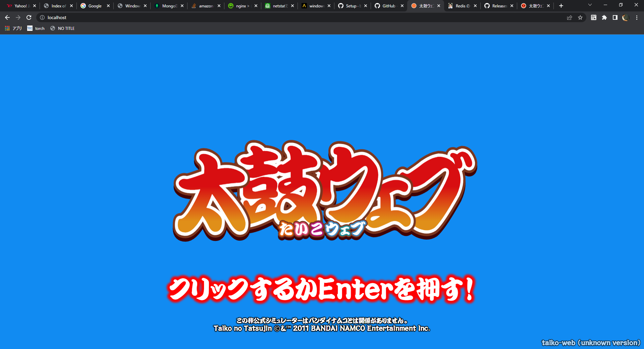Screen dimensions: 644x349
Task: Open the torch bookmark
Action: point(36,28)
